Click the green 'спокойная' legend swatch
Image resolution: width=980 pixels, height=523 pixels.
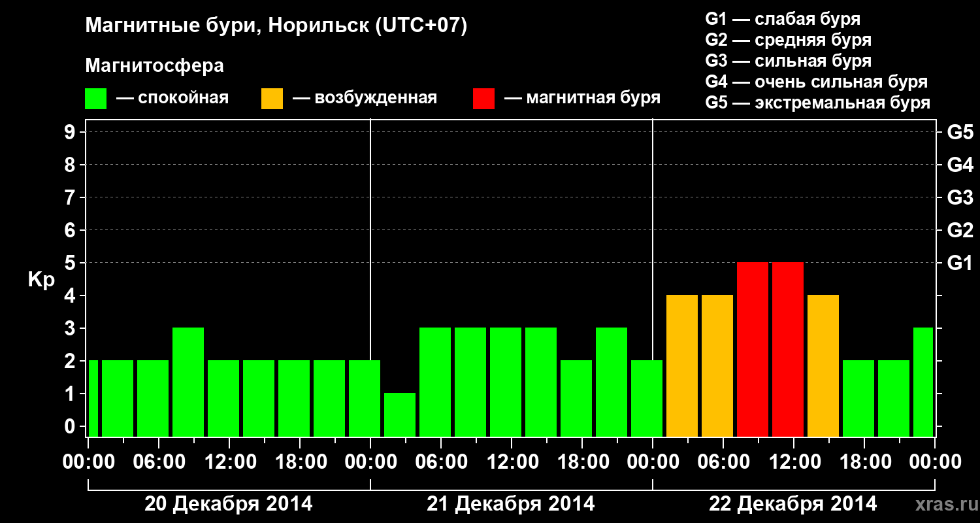click(96, 99)
